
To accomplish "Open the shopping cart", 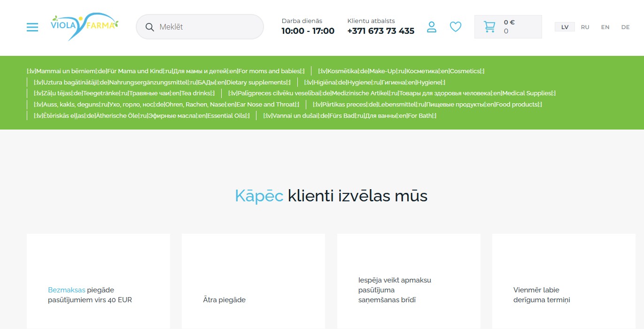I will 508,27.
